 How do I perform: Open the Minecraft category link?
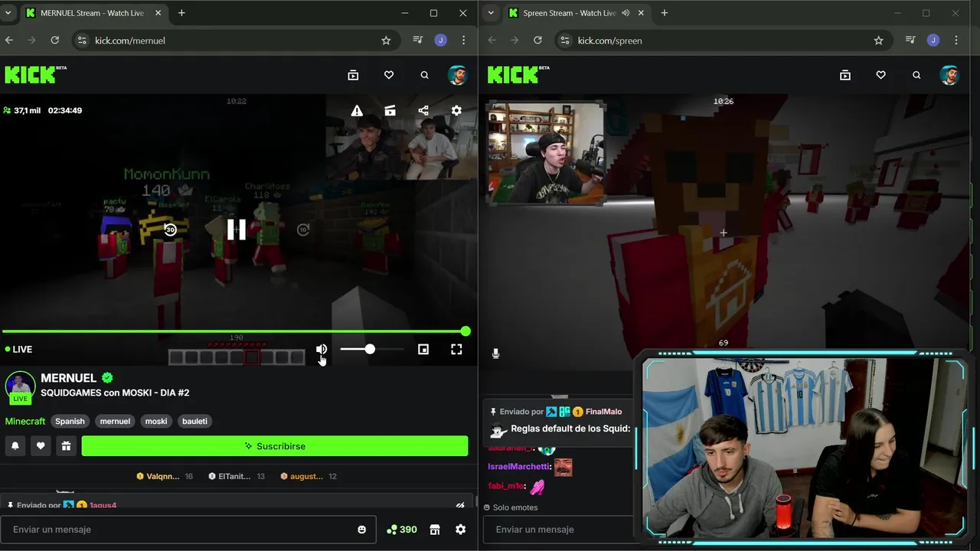[25, 421]
